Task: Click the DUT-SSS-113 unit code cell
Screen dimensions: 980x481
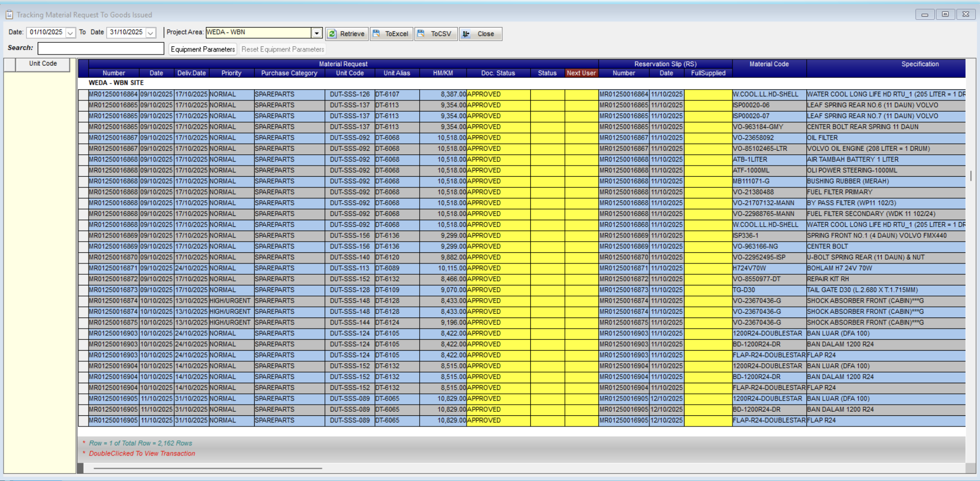Action: pos(350,269)
